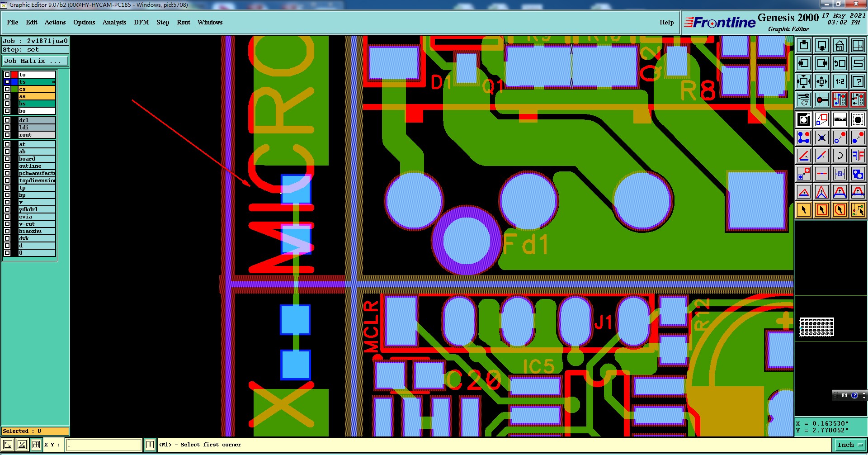868x455 pixels.
Task: Select the pcbmanufactu layer name
Action: pos(37,173)
